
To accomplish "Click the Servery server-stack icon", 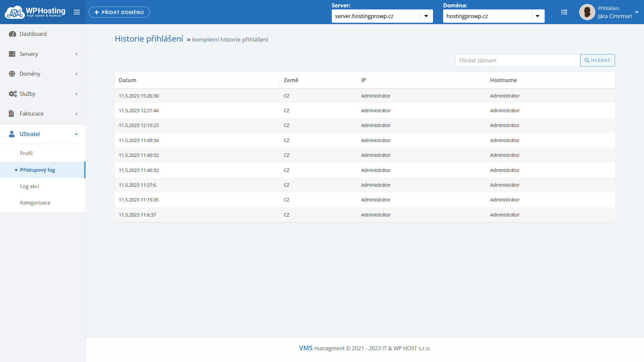I will click(x=12, y=54).
